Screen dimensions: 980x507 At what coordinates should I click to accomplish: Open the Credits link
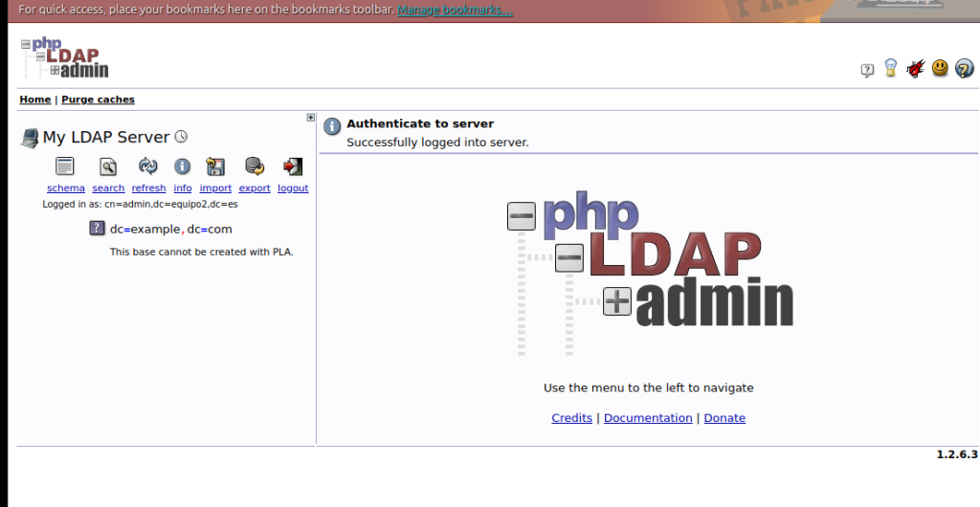pos(571,418)
